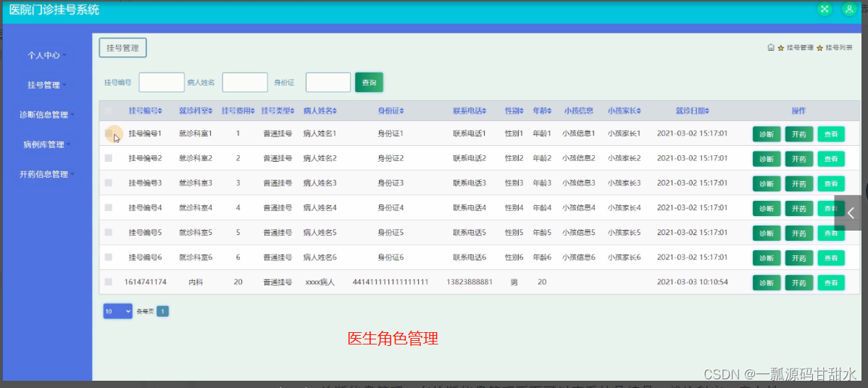Sort by 性别 column arrows
Screen dimensions: 868x388
click(x=522, y=111)
